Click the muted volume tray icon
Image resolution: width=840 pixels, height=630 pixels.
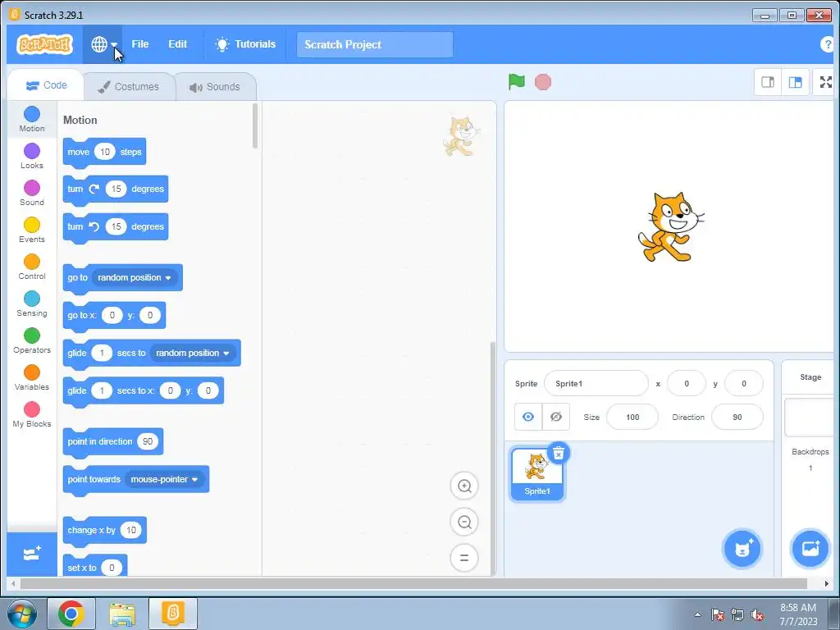pyautogui.click(x=757, y=615)
